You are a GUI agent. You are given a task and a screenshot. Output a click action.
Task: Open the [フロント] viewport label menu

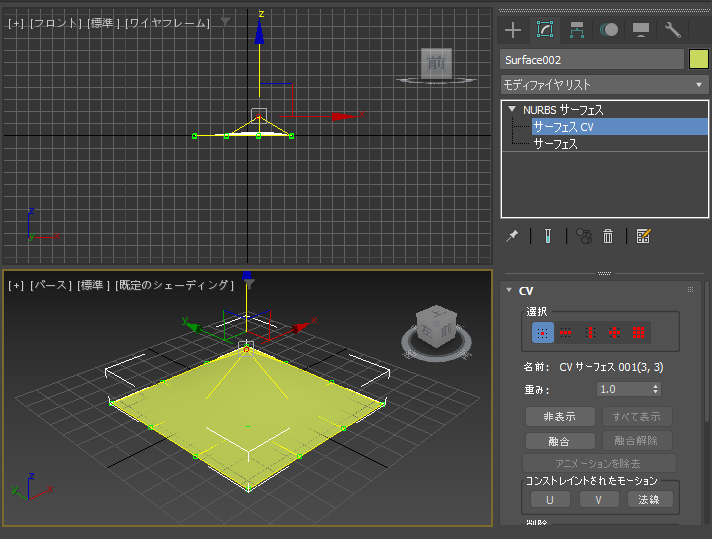pos(56,23)
